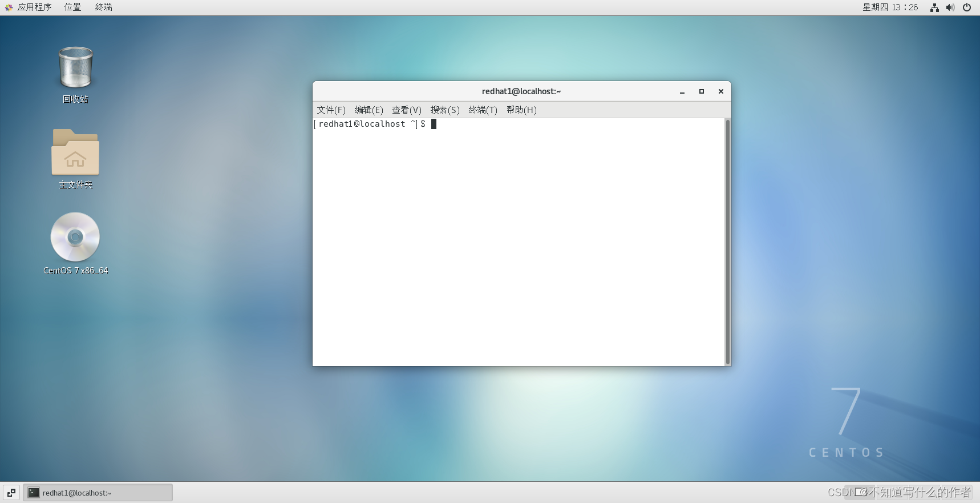This screenshot has height=503, width=980.
Task: Maximize the terminal window
Action: click(x=702, y=91)
